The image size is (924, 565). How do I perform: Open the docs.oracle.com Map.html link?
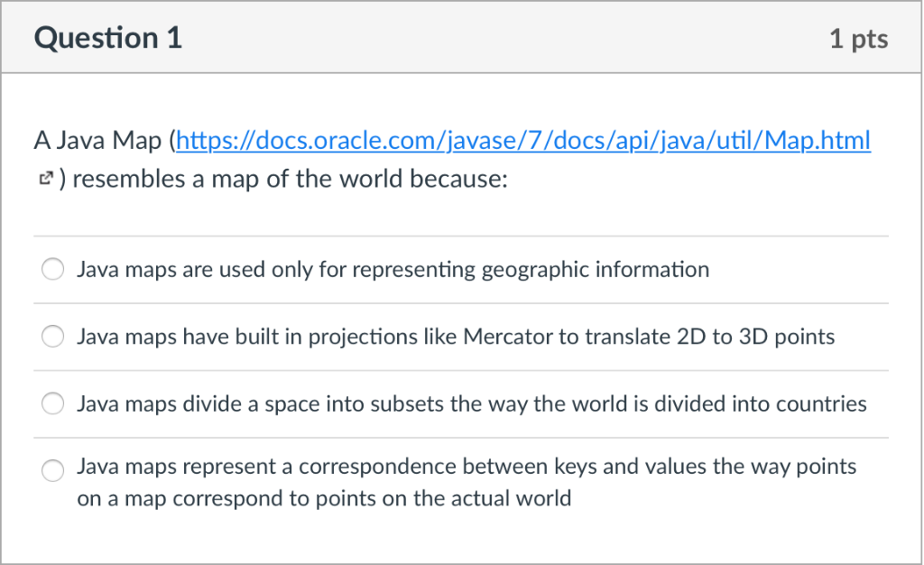[522, 141]
